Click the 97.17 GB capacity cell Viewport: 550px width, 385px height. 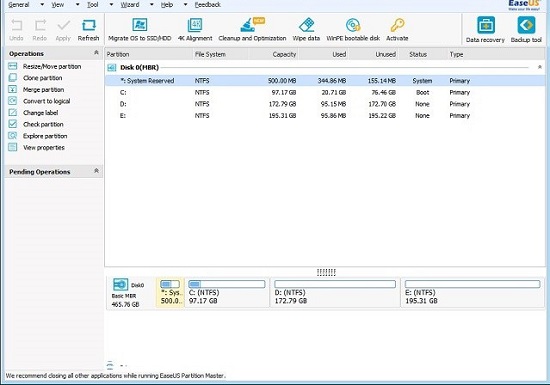(x=284, y=93)
